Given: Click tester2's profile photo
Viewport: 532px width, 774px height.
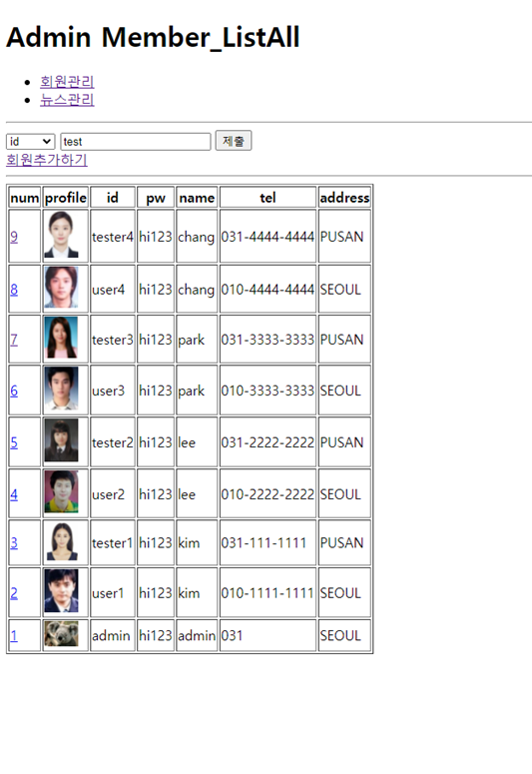Looking at the screenshot, I should [x=61, y=440].
